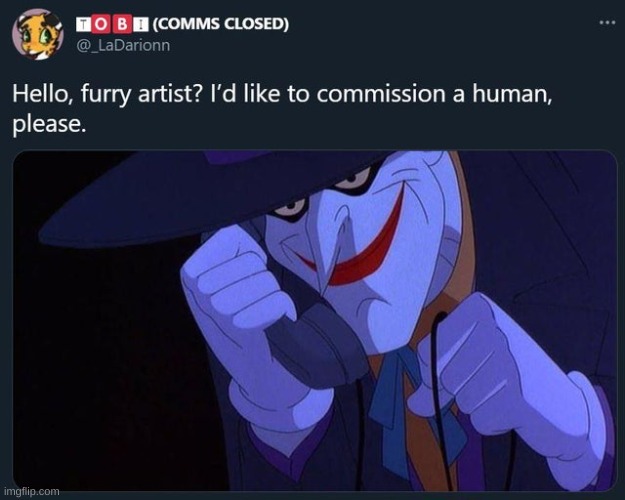Viewport: 625px width, 500px height.
Task: Click the (COMMS CLOSED) display name text
Action: 220,24
